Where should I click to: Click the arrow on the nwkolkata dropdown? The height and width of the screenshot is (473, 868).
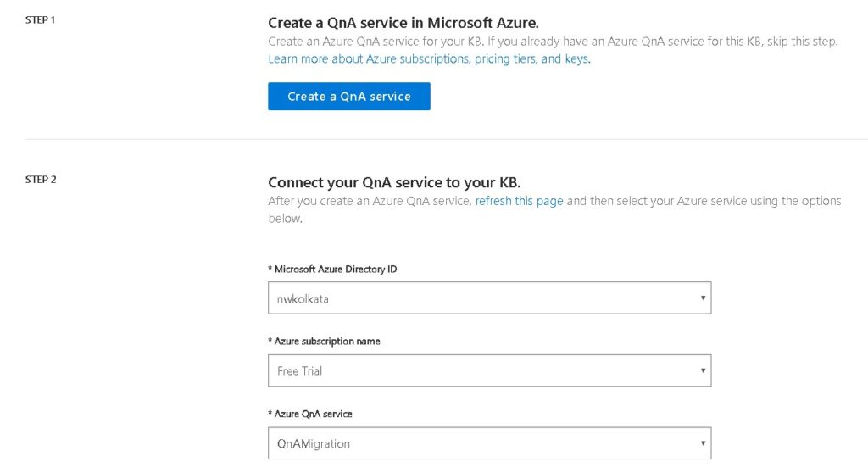[703, 298]
